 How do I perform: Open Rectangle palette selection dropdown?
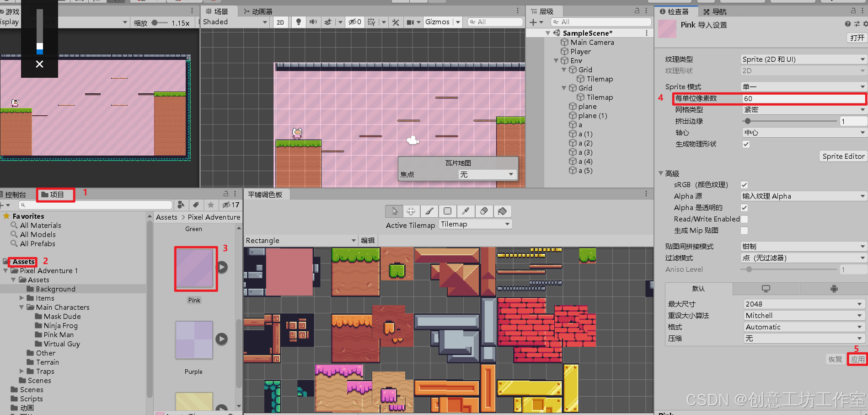pyautogui.click(x=301, y=241)
